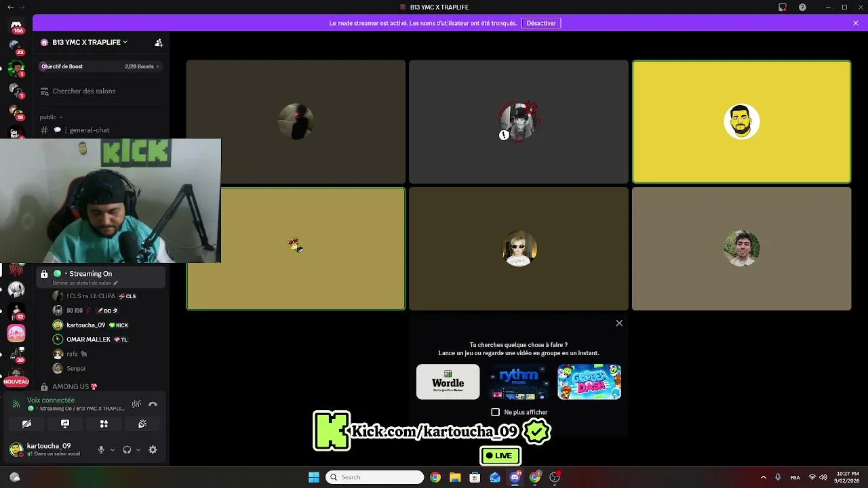
Task: Click the Windows Start button
Action: point(314,477)
